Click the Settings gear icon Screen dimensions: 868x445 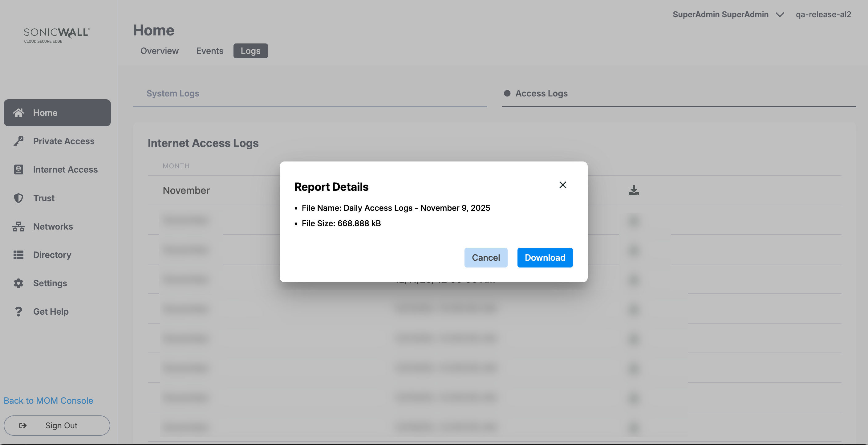(x=18, y=283)
